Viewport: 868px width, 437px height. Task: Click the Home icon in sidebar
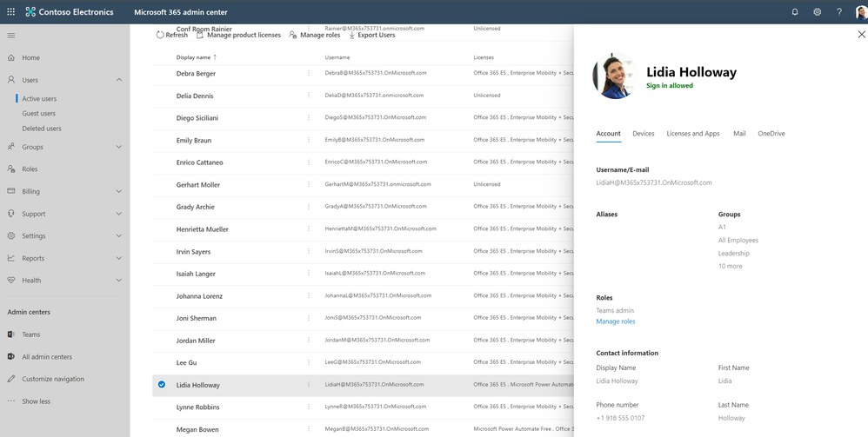pyautogui.click(x=11, y=57)
